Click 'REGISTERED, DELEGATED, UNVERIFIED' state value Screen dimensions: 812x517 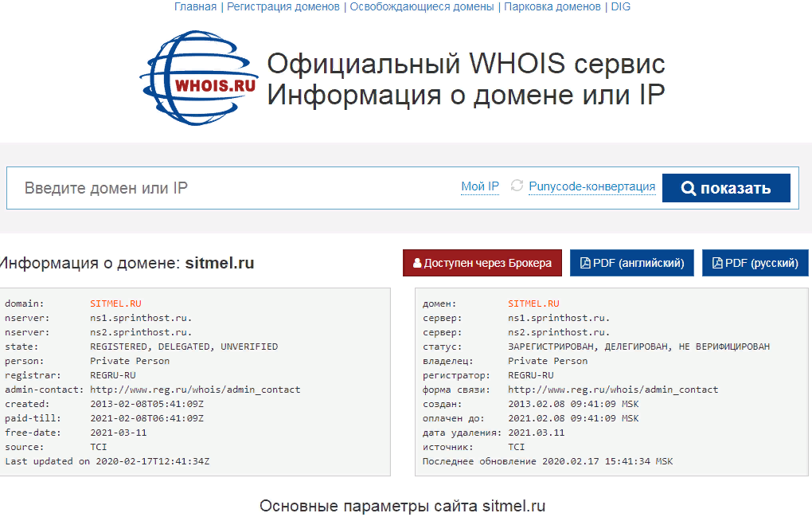click(x=184, y=347)
